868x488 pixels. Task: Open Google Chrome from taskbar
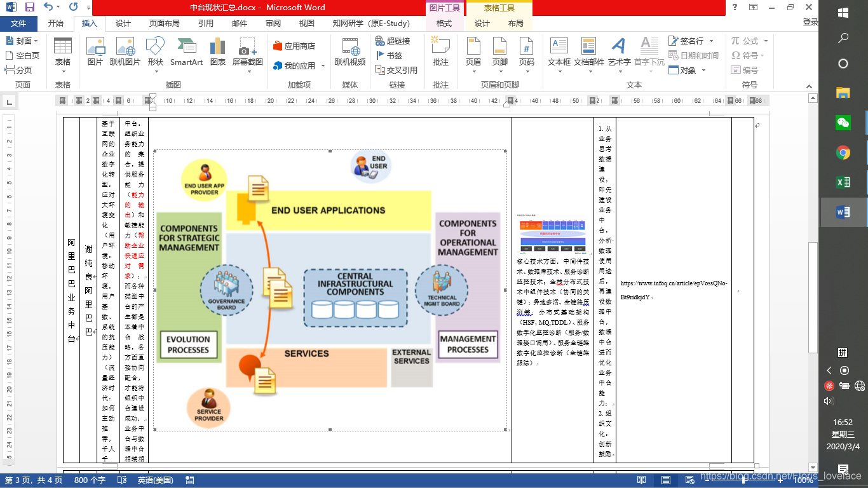[843, 152]
